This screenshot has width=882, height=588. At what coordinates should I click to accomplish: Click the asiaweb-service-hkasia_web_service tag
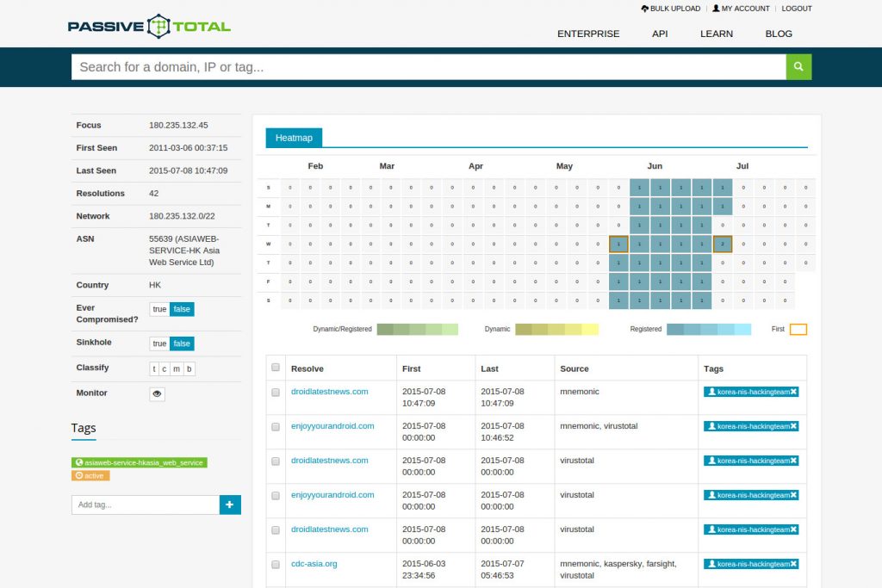[x=140, y=462]
